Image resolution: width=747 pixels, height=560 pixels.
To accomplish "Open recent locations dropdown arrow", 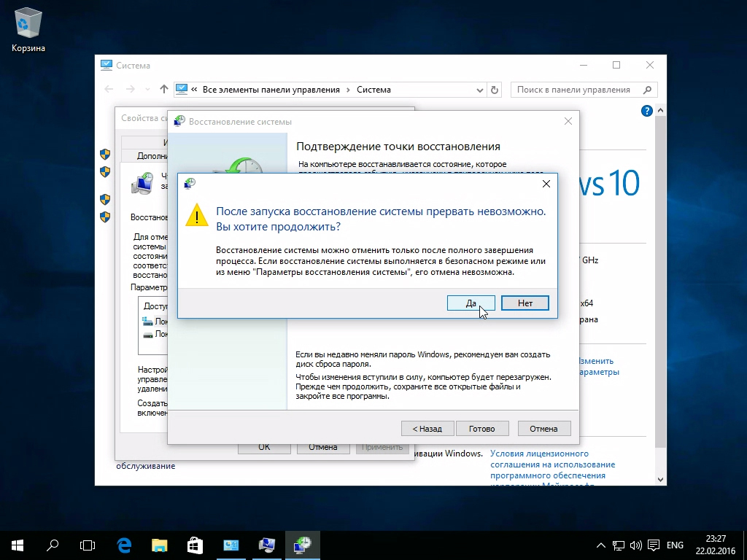I will tap(147, 90).
